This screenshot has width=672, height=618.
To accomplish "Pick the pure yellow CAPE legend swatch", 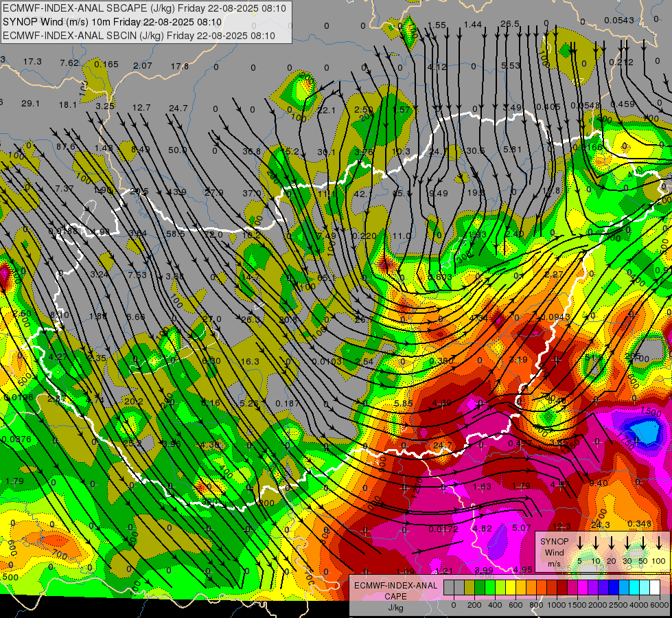I will click(511, 588).
